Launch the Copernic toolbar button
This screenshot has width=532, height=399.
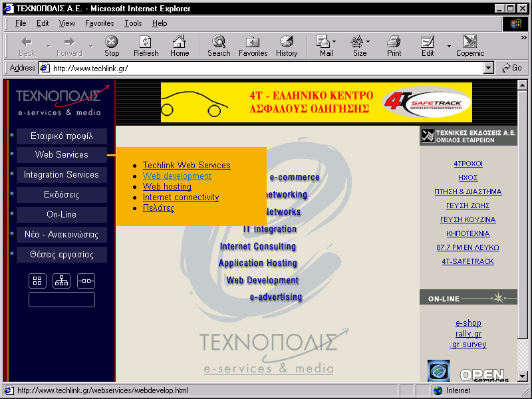point(470,47)
